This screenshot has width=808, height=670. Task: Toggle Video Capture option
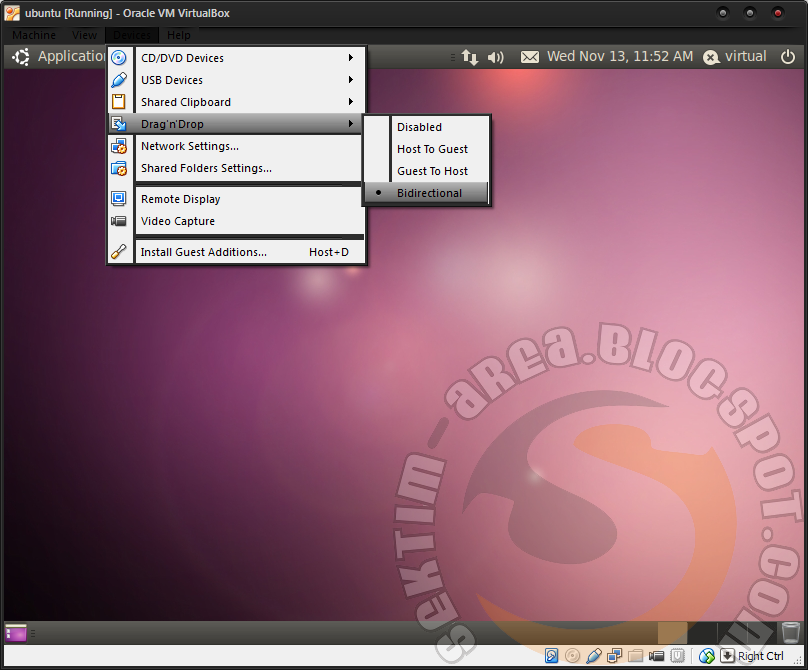coord(237,221)
